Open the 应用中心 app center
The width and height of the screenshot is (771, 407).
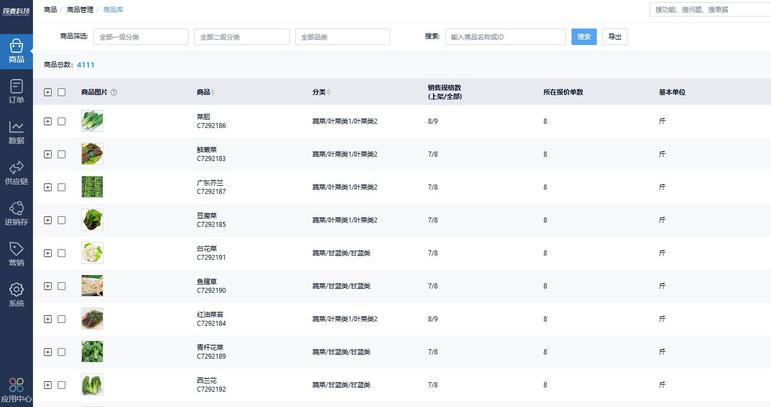point(16,390)
